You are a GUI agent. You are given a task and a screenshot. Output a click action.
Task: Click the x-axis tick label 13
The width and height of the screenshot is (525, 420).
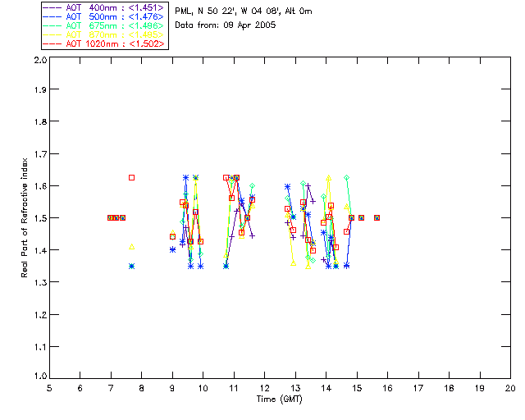[295, 388]
